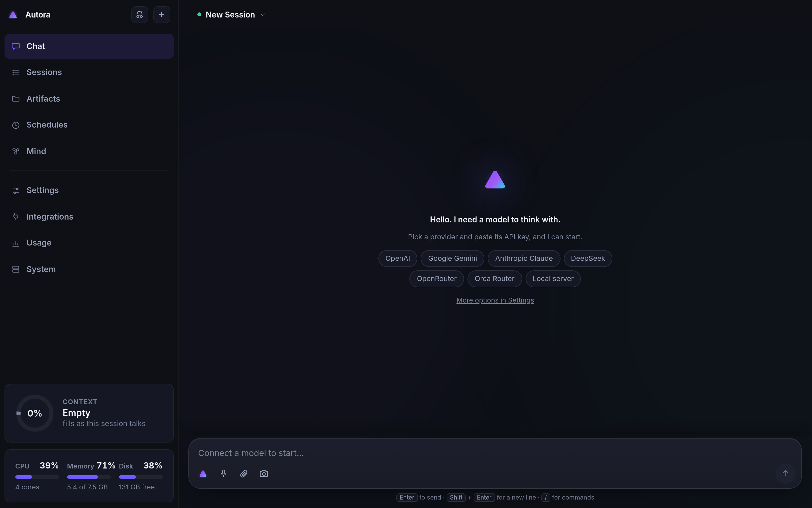Choose the Local server option
This screenshot has width=812, height=508.
[x=553, y=279]
